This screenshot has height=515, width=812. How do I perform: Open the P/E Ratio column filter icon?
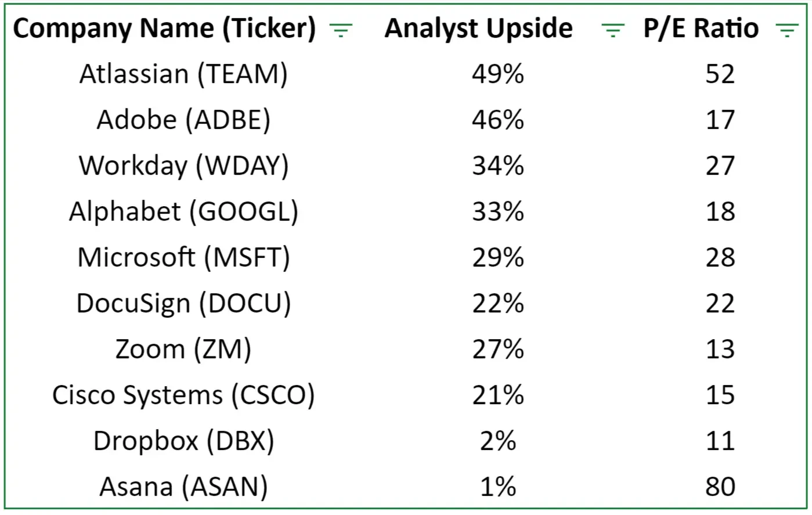[x=787, y=30]
